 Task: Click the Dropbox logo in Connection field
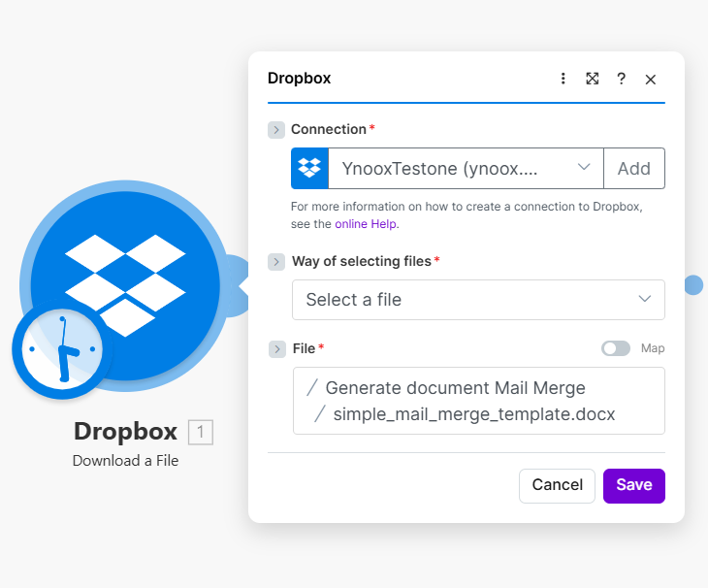click(x=309, y=168)
